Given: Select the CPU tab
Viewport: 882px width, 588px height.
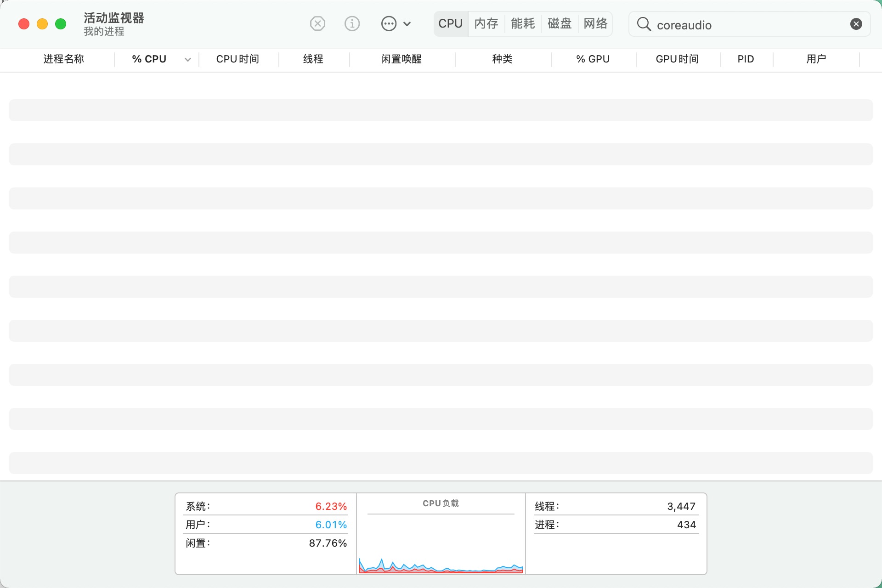Looking at the screenshot, I should [450, 23].
